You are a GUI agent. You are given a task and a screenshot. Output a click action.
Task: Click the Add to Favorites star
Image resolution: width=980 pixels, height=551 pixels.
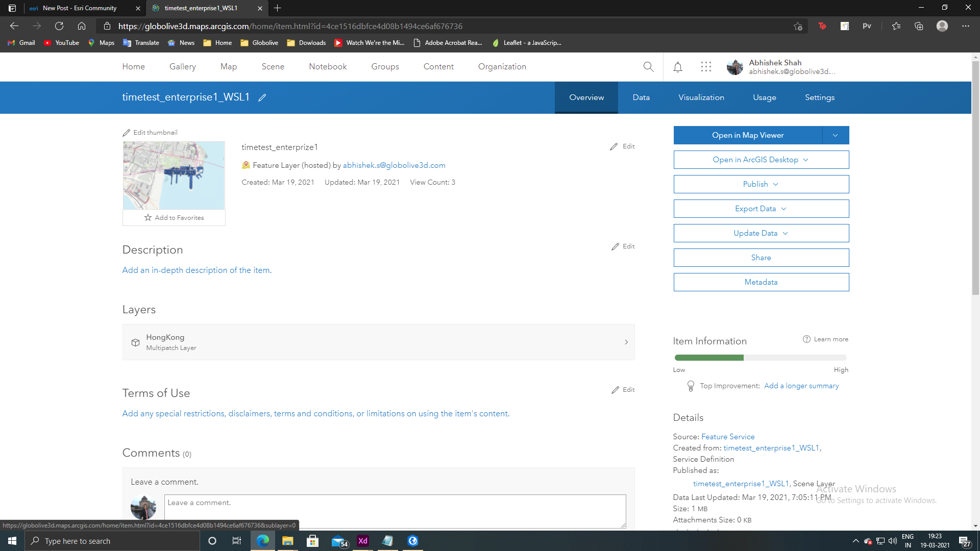148,218
